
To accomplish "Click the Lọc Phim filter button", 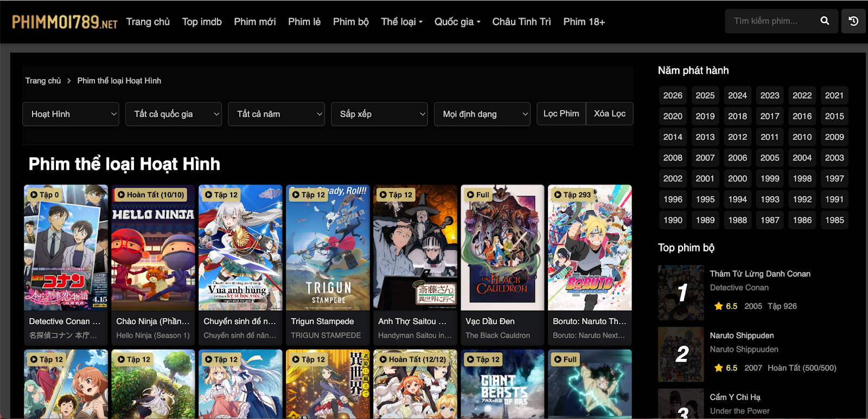I will (561, 114).
